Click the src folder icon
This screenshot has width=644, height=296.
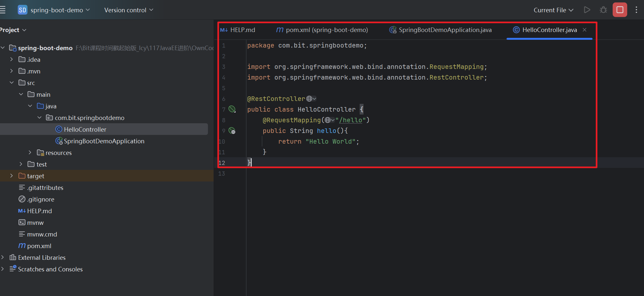pos(22,83)
